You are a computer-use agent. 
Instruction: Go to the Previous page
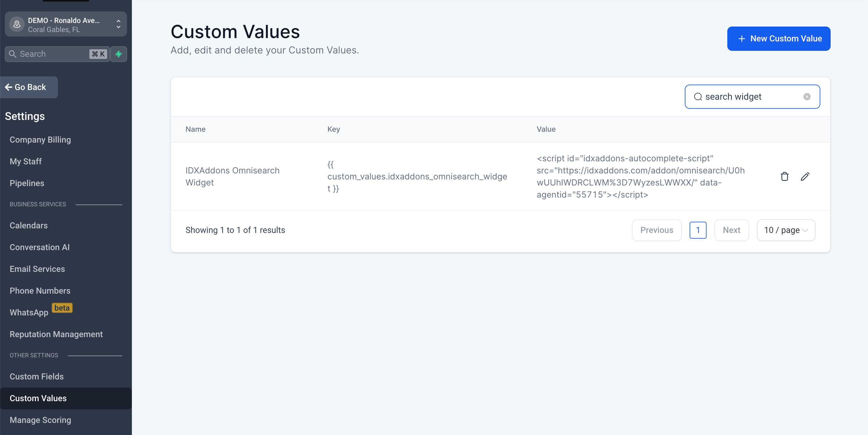(656, 230)
